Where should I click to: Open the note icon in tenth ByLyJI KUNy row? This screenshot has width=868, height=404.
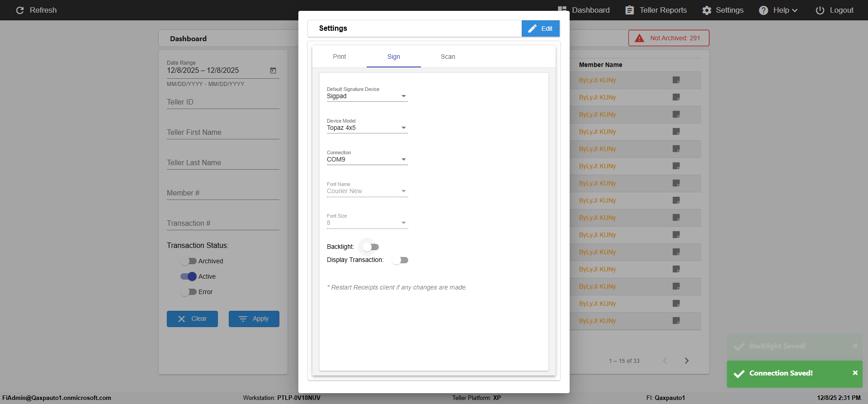point(676,235)
